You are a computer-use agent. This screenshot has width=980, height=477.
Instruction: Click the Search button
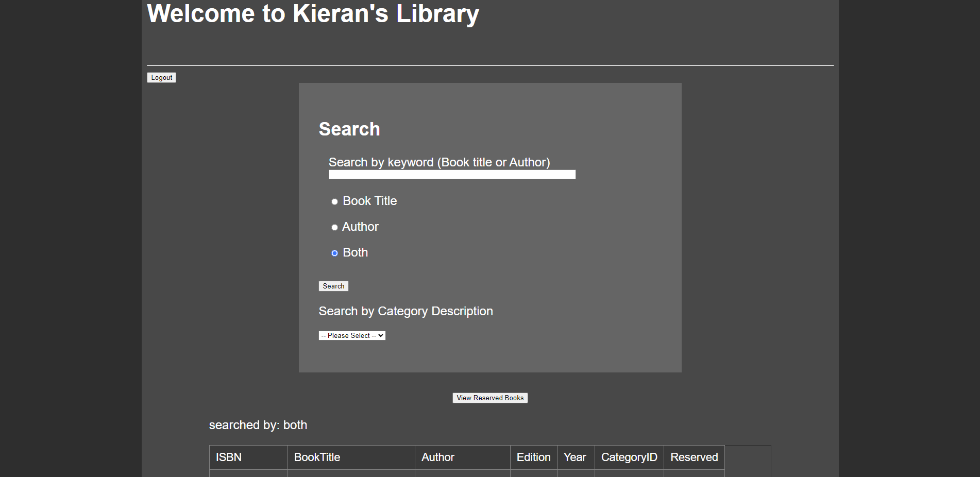(x=333, y=286)
